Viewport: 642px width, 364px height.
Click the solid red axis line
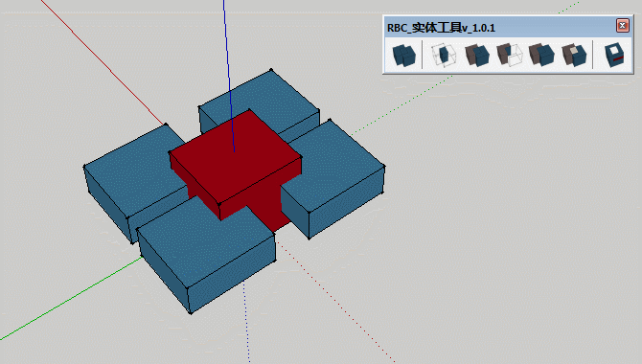click(x=103, y=62)
